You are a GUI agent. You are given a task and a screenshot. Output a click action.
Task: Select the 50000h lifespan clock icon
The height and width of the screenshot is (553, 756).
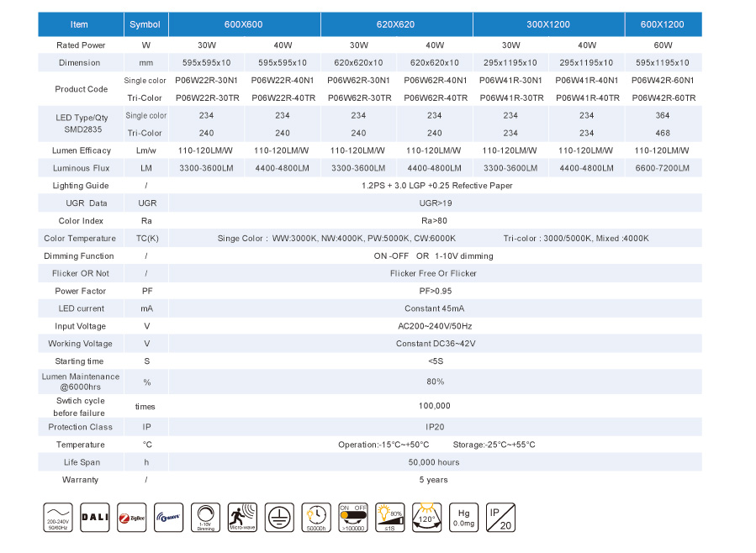(x=316, y=517)
